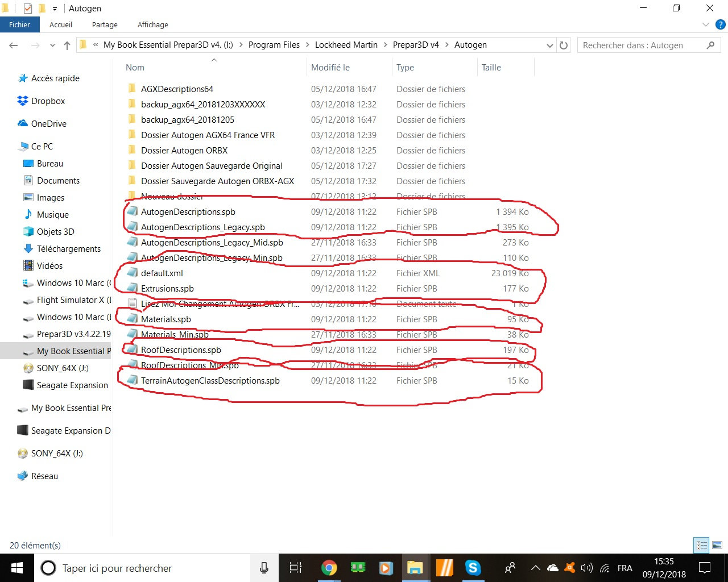Select AutogenDescriptions_Legacy.spb file icon
This screenshot has height=582, width=728.
point(132,227)
